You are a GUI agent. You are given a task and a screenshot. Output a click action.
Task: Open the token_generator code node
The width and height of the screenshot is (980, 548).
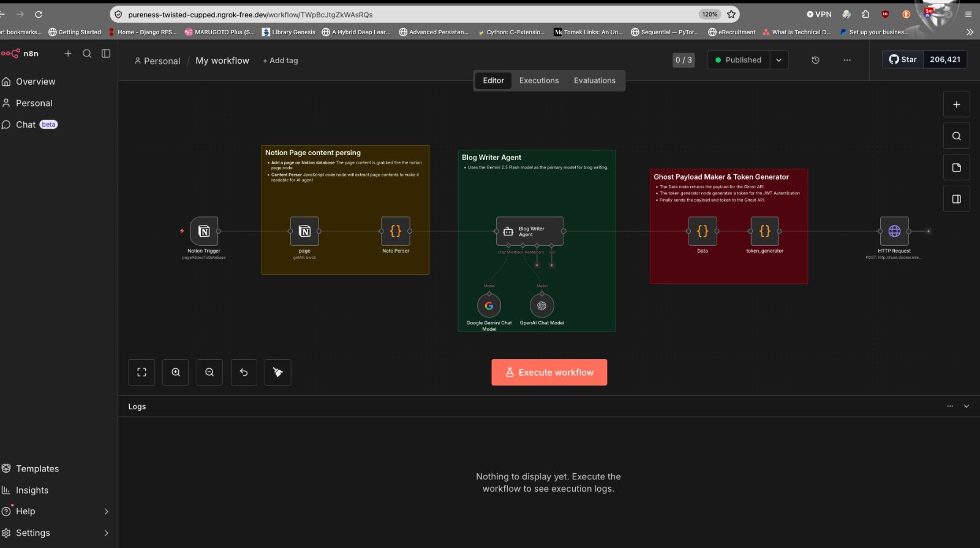[x=765, y=231]
